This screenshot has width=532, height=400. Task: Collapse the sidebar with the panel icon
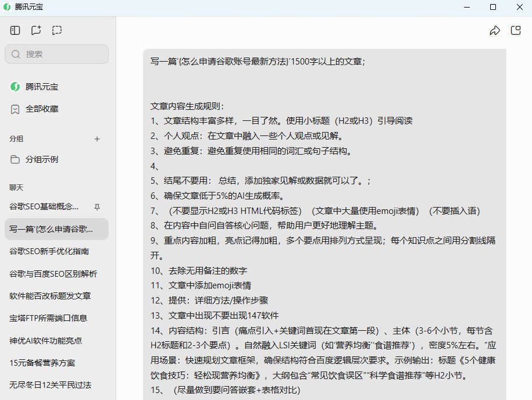click(15, 31)
